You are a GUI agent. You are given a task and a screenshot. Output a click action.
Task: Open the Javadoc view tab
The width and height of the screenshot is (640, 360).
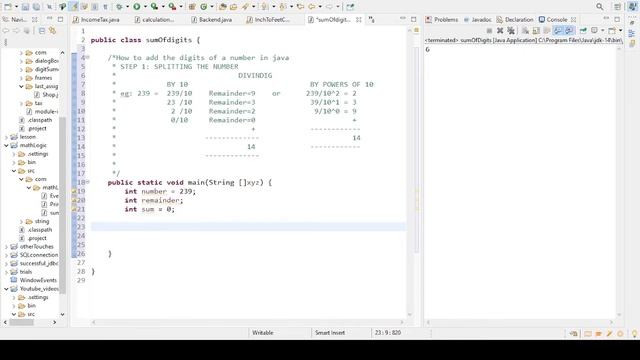[x=478, y=20]
